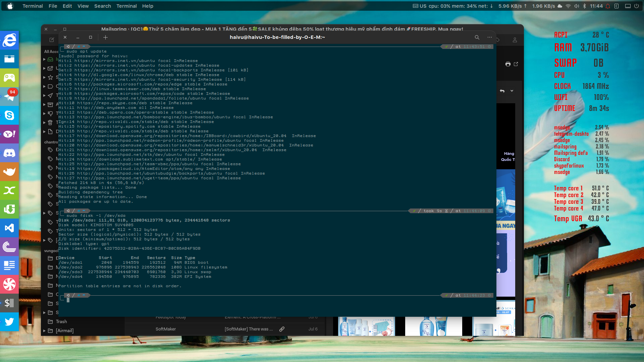Open Telegram with the 94 badge
644x362 pixels.
click(9, 97)
